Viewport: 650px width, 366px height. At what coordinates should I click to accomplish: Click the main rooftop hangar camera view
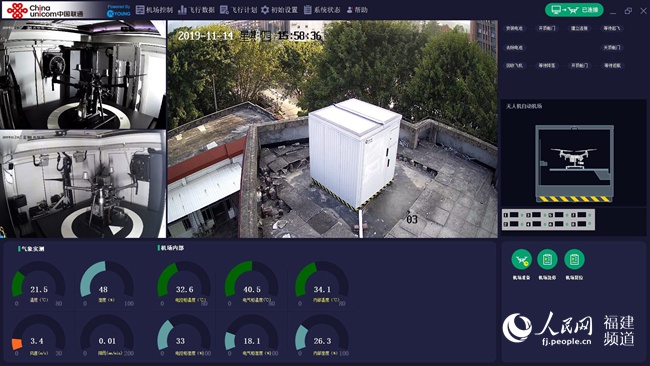click(332, 129)
